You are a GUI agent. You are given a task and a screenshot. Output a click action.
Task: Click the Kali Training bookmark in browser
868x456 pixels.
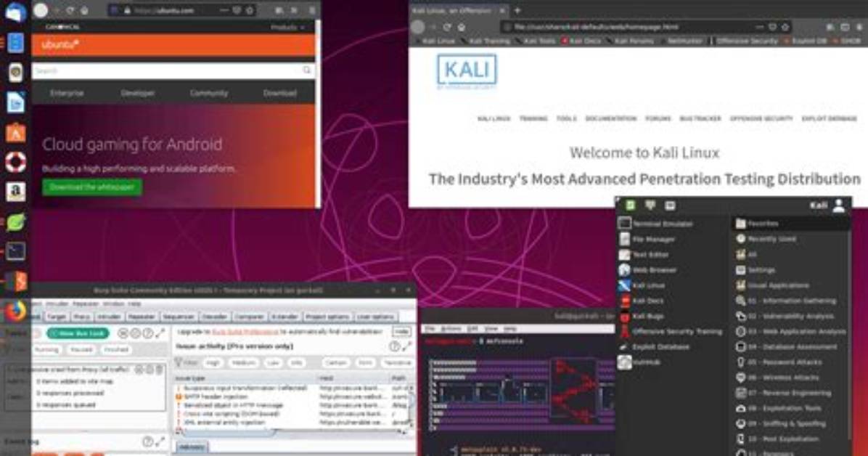point(486,41)
